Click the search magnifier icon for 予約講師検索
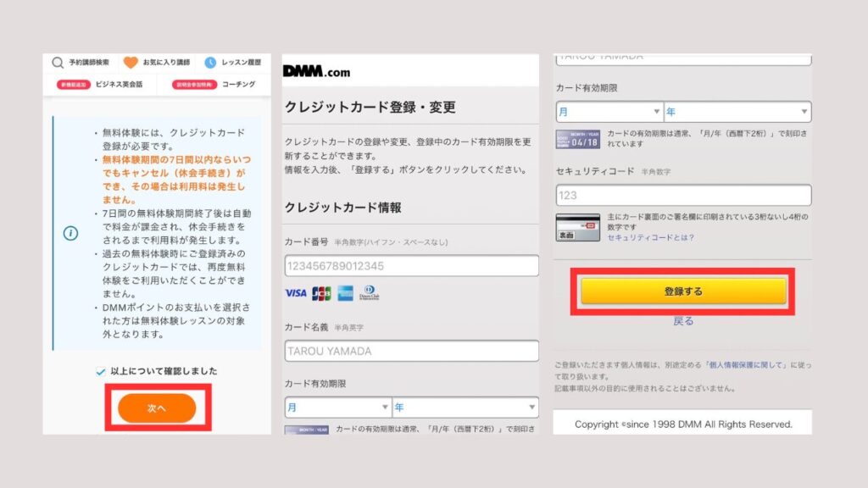Image resolution: width=868 pixels, height=488 pixels. click(x=58, y=63)
